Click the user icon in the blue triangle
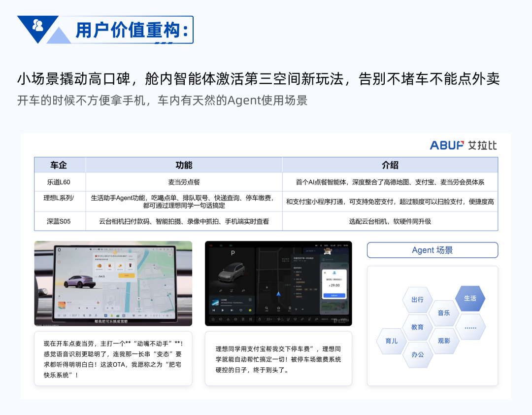The image size is (532, 415). (37, 26)
